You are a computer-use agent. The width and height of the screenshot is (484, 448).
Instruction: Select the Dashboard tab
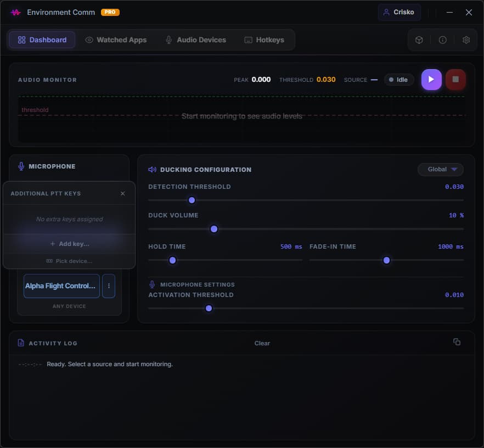pyautogui.click(x=42, y=40)
